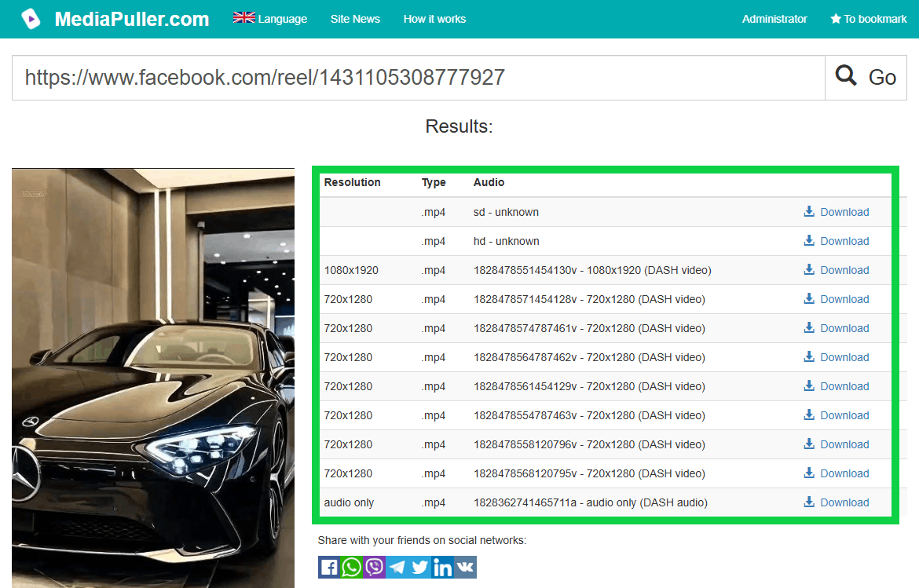
Task: Open How it works page
Action: point(434,19)
